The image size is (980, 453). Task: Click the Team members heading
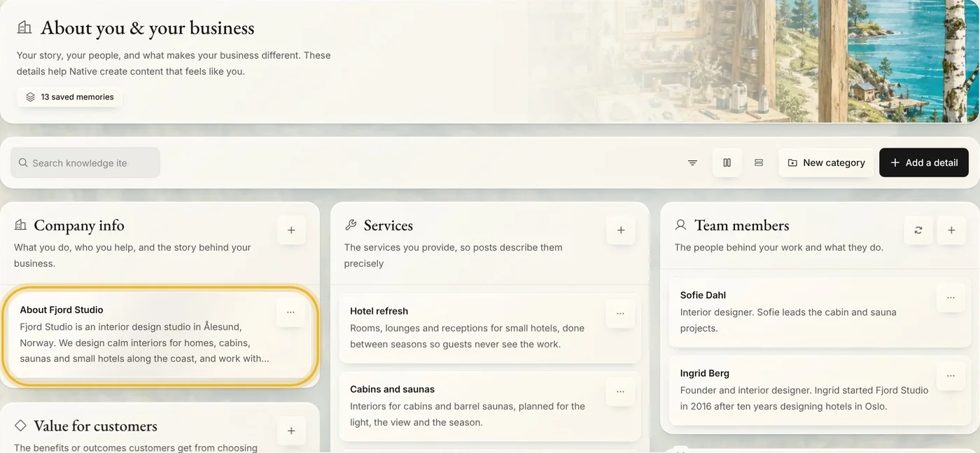tap(741, 225)
